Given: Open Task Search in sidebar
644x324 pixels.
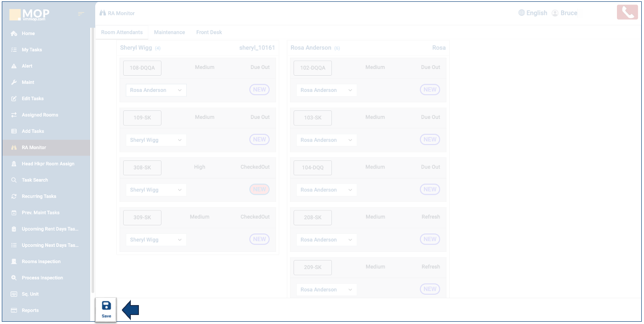Looking at the screenshot, I should 35,180.
